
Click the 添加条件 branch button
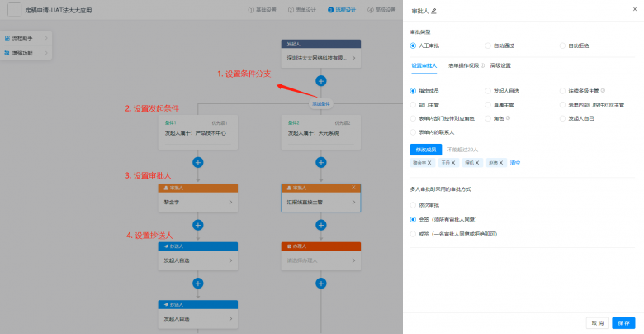[x=321, y=104]
